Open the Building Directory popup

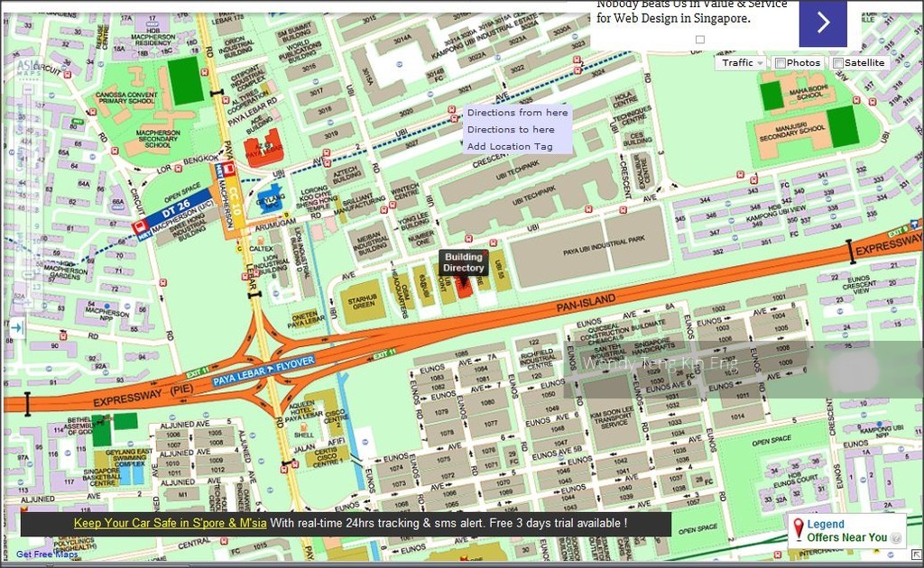click(x=463, y=262)
